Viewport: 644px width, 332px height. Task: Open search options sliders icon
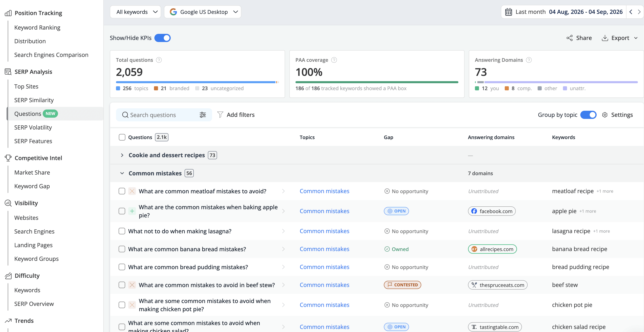click(203, 115)
